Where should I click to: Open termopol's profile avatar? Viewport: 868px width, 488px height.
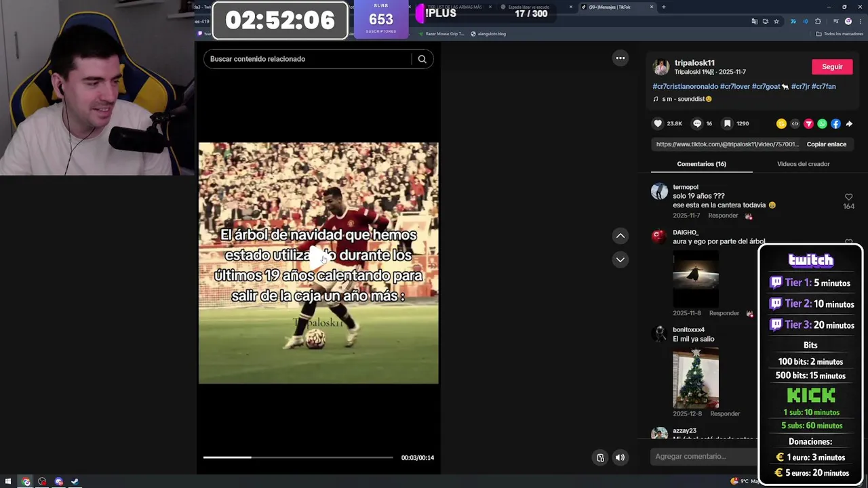pos(659,191)
